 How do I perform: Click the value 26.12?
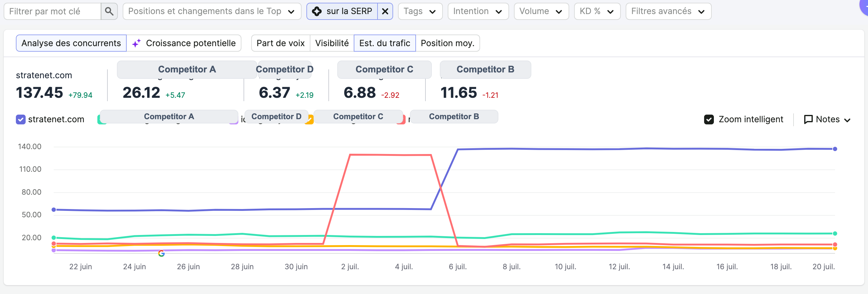click(141, 93)
